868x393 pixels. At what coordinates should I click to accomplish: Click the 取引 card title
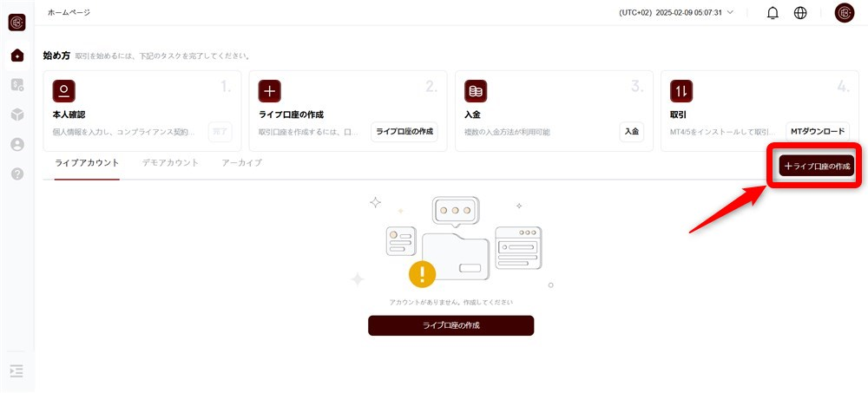(678, 115)
